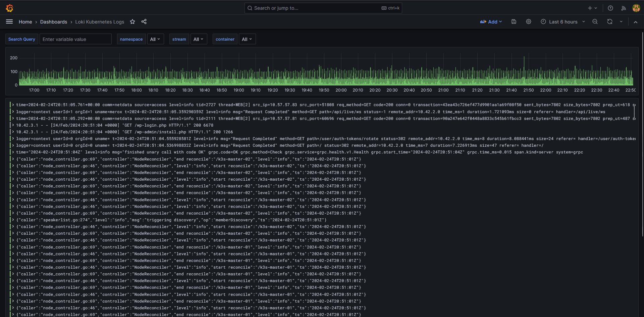644x317 pixels.
Task: Open the news RSS feed icon
Action: click(624, 8)
